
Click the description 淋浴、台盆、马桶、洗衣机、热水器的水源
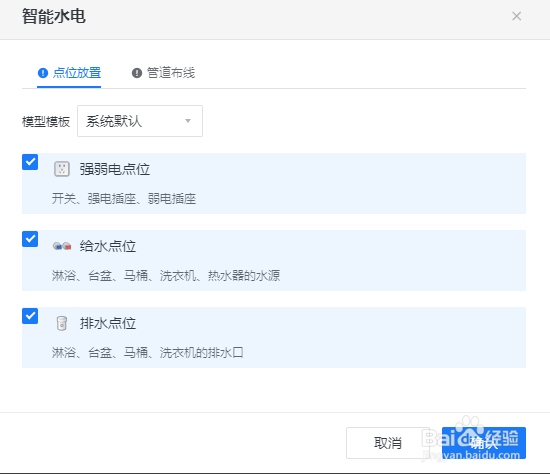click(166, 276)
